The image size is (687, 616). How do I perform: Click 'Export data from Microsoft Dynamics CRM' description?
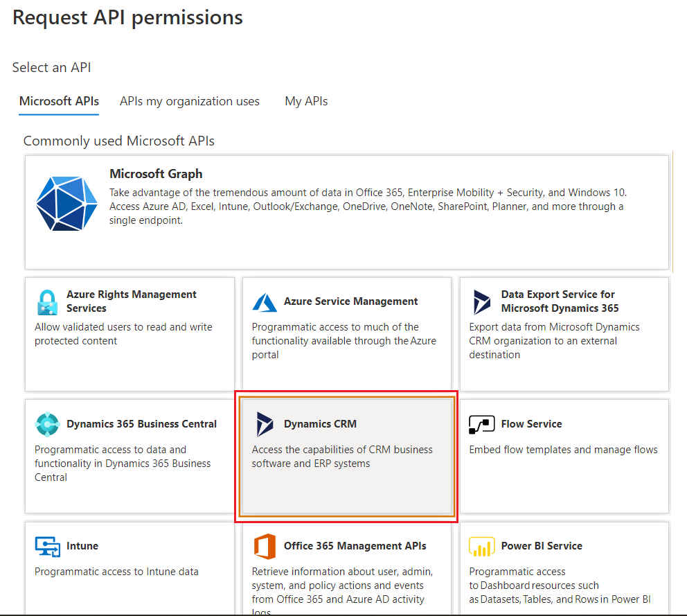click(554, 341)
